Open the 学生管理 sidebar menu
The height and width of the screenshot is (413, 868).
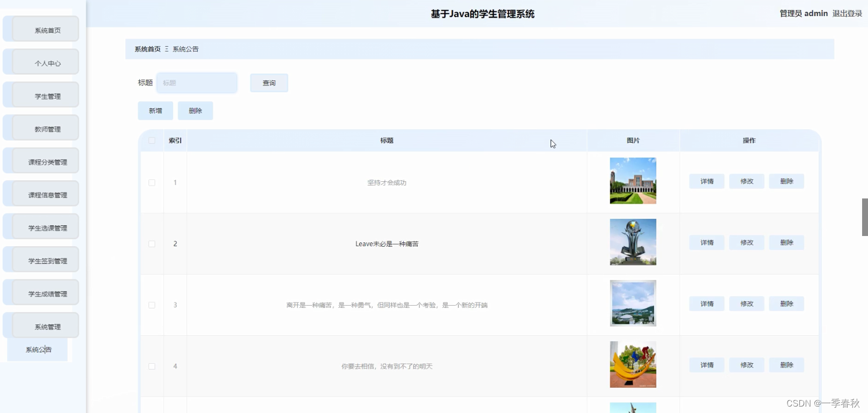pos(41,96)
